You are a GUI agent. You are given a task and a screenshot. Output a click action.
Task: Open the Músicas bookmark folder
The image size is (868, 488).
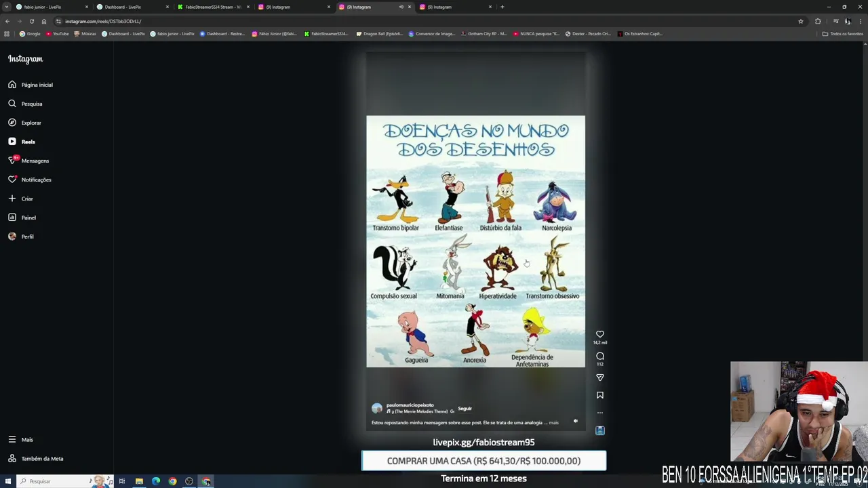[x=85, y=33]
